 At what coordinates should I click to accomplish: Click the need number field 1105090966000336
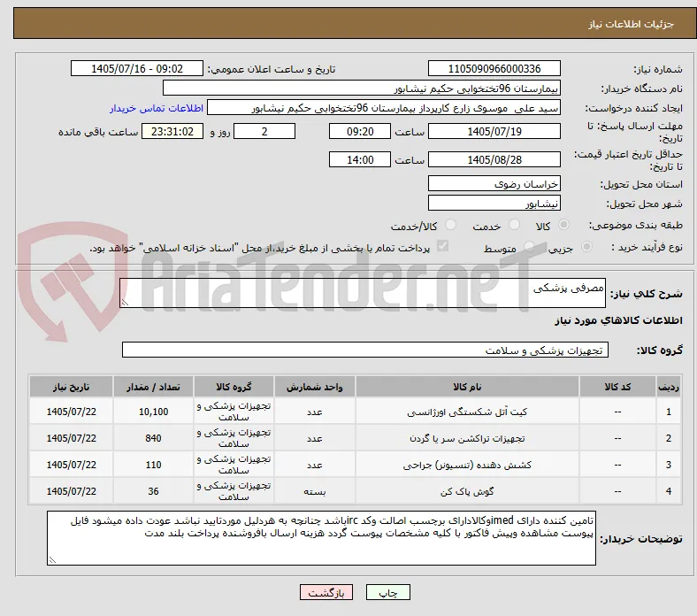tap(494, 68)
